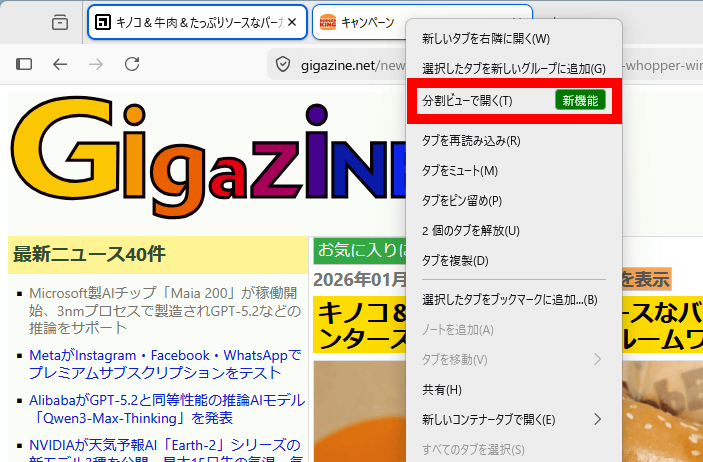Click the Burger King favicon on キャンペーン tab
The width and height of the screenshot is (703, 462).
click(x=327, y=22)
